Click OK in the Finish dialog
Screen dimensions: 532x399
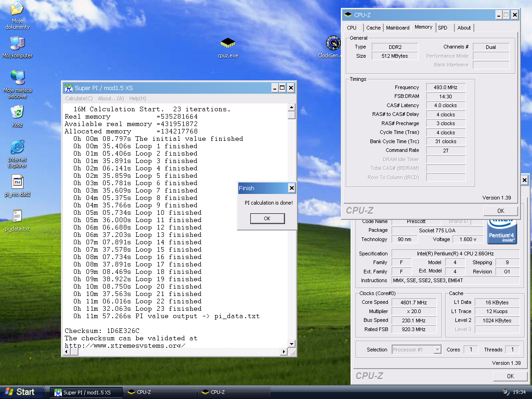(x=267, y=218)
